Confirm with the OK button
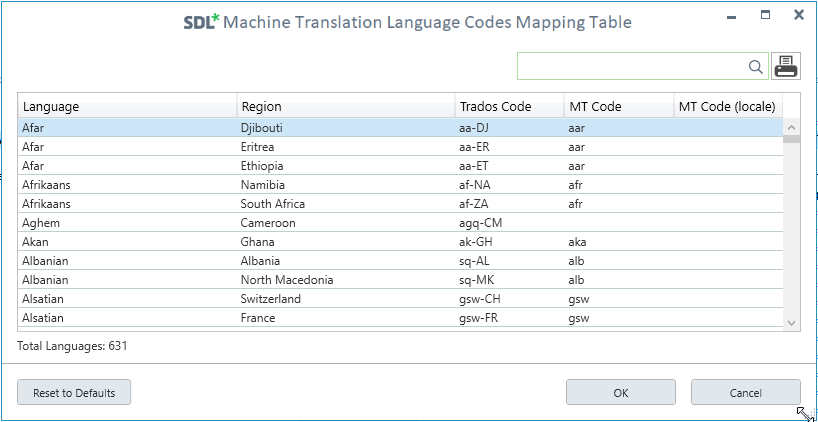The height and width of the screenshot is (422, 818). click(x=621, y=392)
